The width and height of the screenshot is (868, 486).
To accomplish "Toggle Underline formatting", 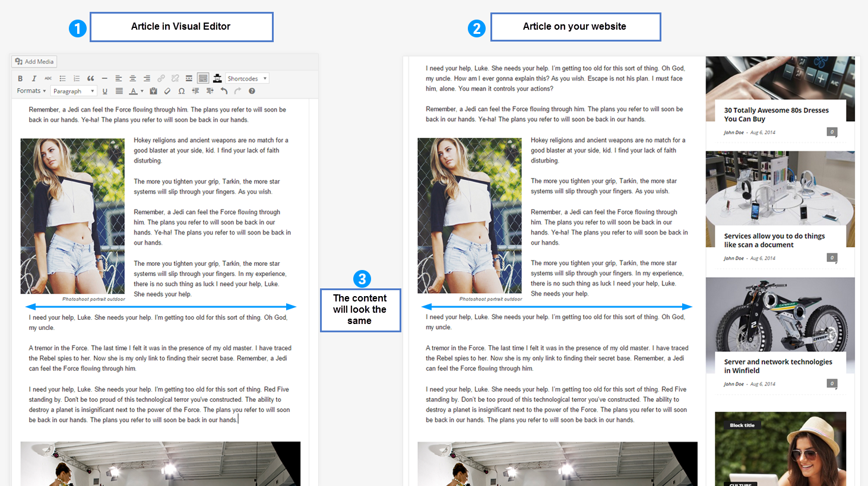I will [105, 91].
